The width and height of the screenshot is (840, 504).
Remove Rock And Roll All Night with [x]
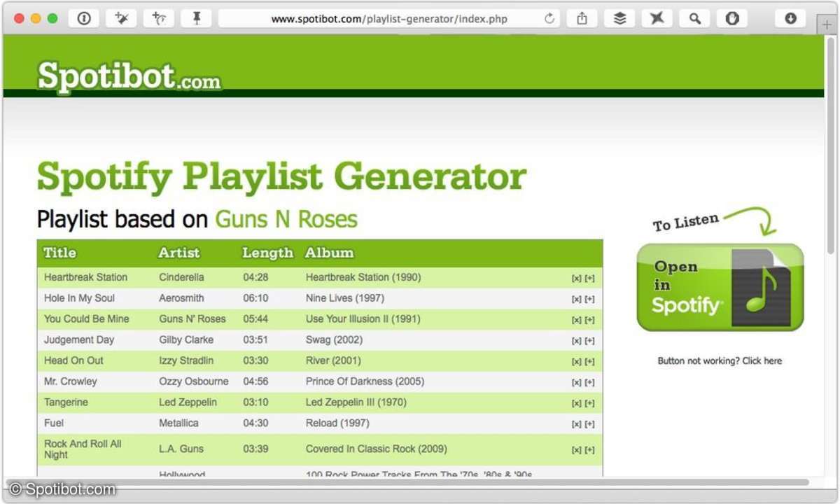(576, 450)
